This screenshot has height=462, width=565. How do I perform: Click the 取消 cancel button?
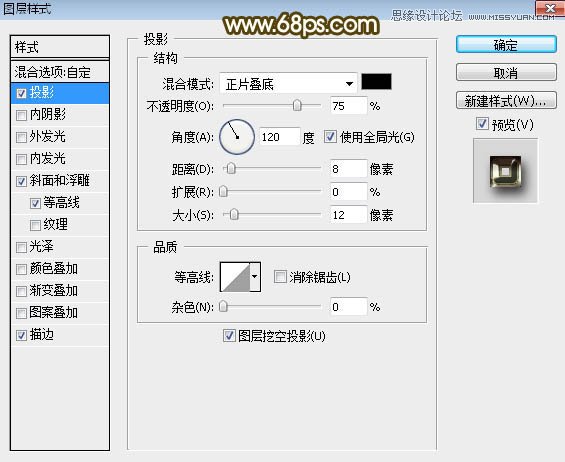pyautogui.click(x=506, y=73)
